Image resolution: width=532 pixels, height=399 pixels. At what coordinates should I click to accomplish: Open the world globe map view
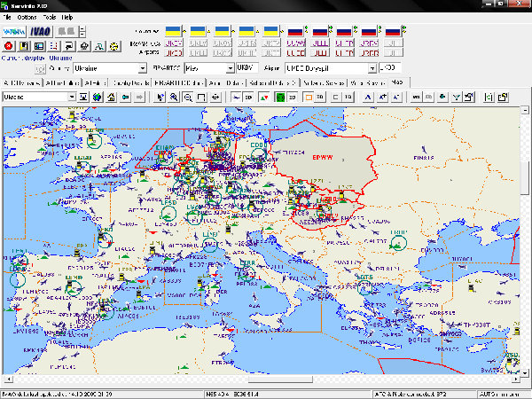pyautogui.click(x=98, y=97)
